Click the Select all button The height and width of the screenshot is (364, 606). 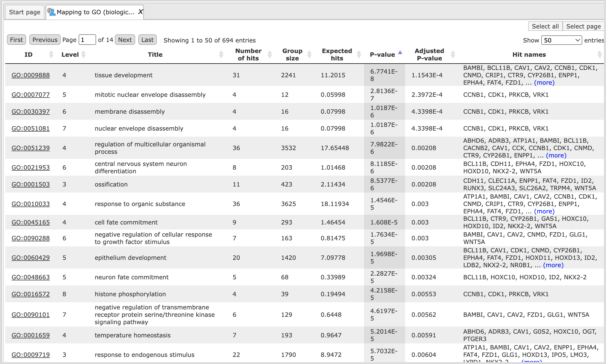click(545, 26)
